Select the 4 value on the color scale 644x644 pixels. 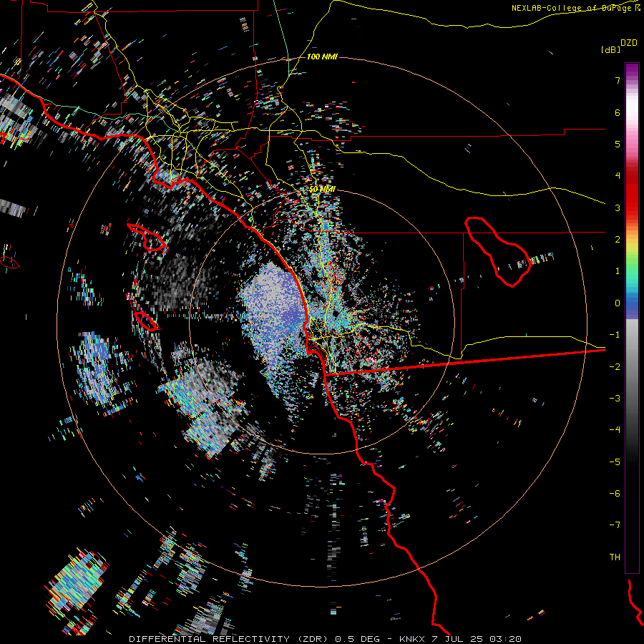[618, 176]
